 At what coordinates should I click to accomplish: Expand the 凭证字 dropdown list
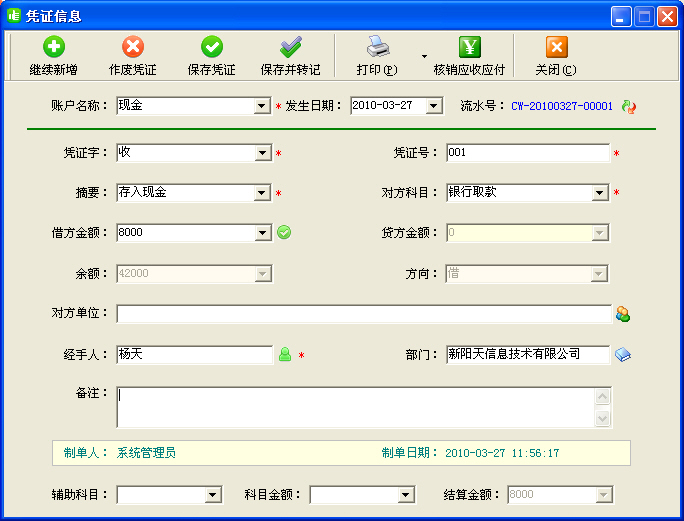(263, 153)
